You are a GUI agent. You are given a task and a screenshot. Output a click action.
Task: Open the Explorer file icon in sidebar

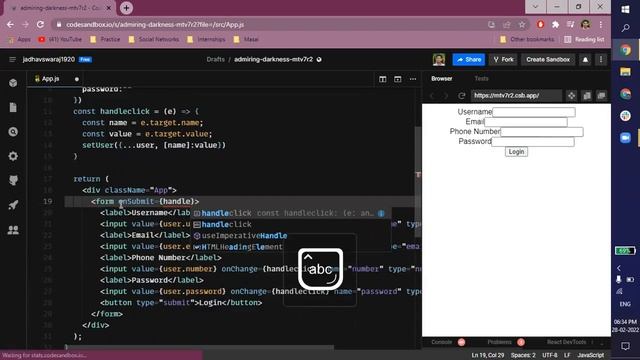[13, 107]
